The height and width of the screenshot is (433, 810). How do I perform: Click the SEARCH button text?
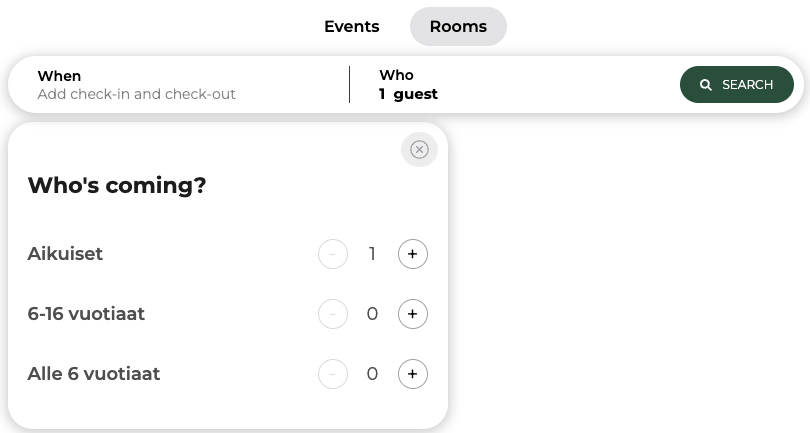coord(747,85)
